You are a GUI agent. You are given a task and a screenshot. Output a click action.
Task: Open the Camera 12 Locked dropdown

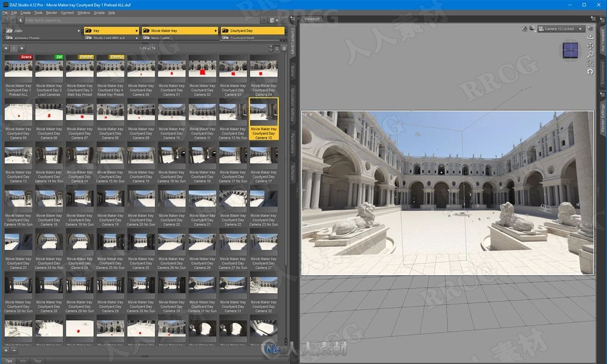coord(561,28)
